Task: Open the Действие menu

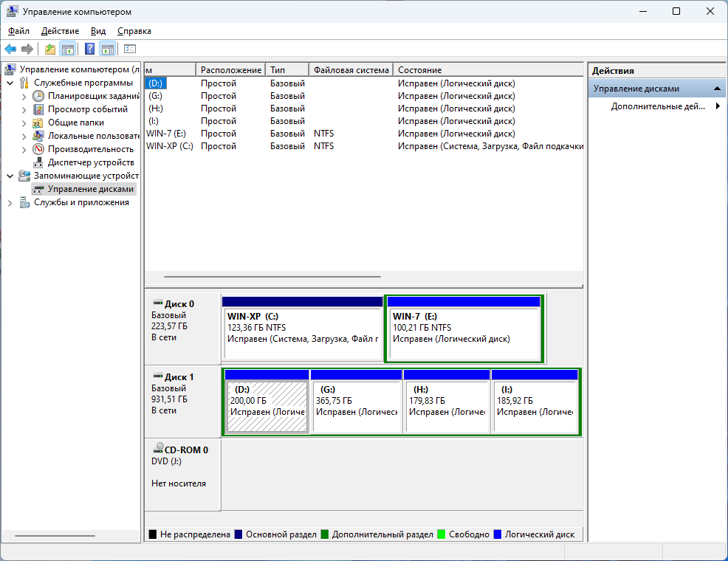Action: 60,31
